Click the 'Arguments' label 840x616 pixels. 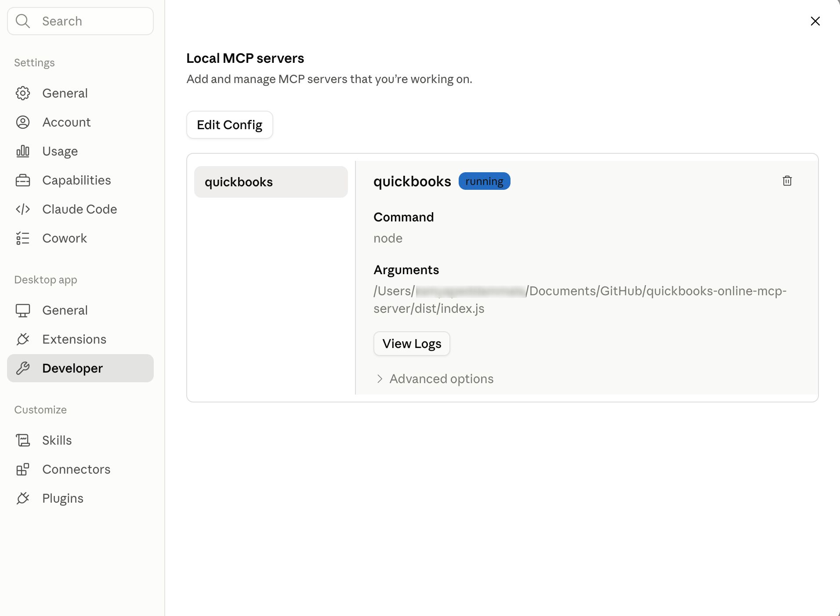pyautogui.click(x=406, y=270)
